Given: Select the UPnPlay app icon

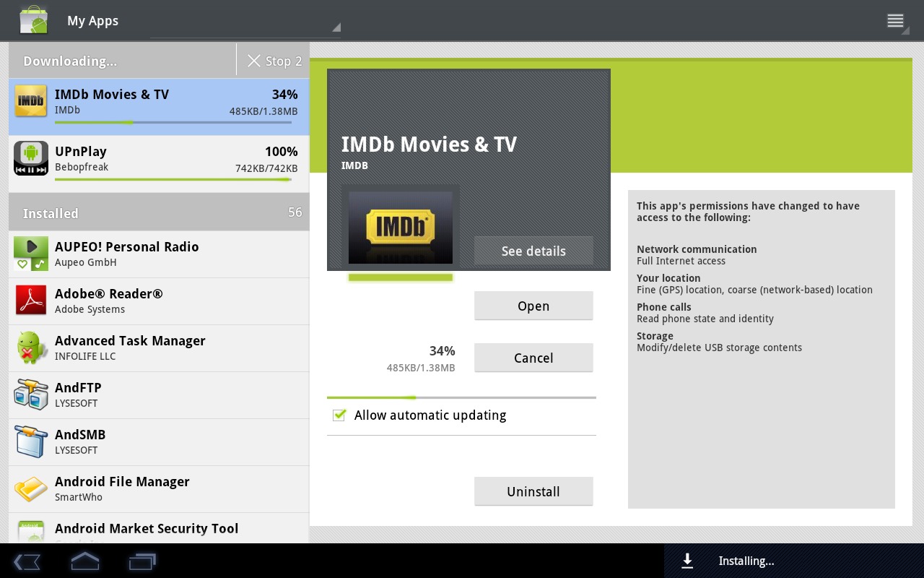Looking at the screenshot, I should 31,158.
